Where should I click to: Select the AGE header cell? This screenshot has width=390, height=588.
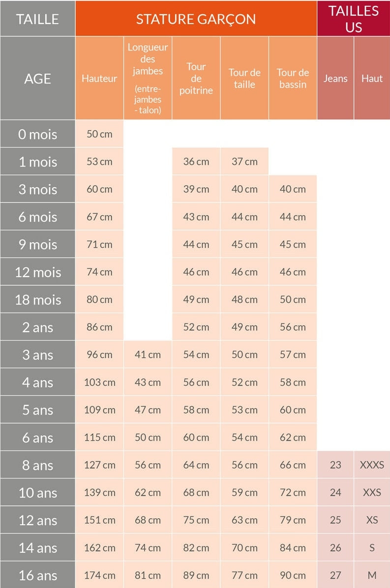point(37,78)
